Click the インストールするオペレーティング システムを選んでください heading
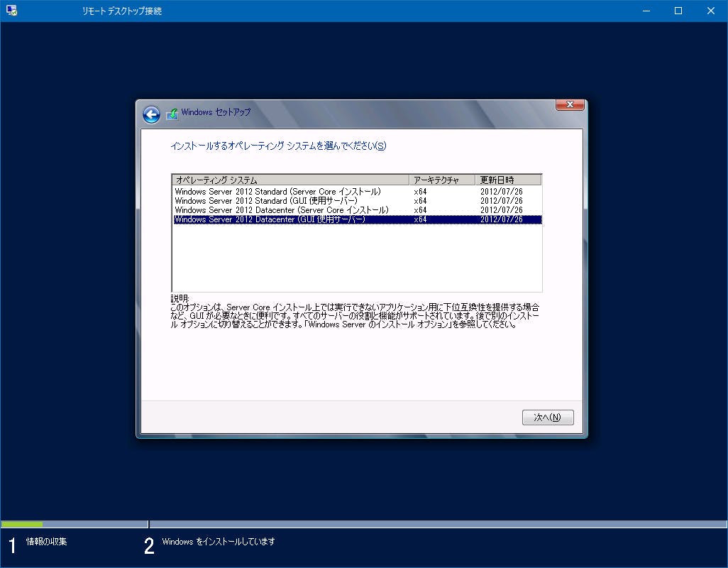Viewport: 728px width, 568px height. [278, 146]
